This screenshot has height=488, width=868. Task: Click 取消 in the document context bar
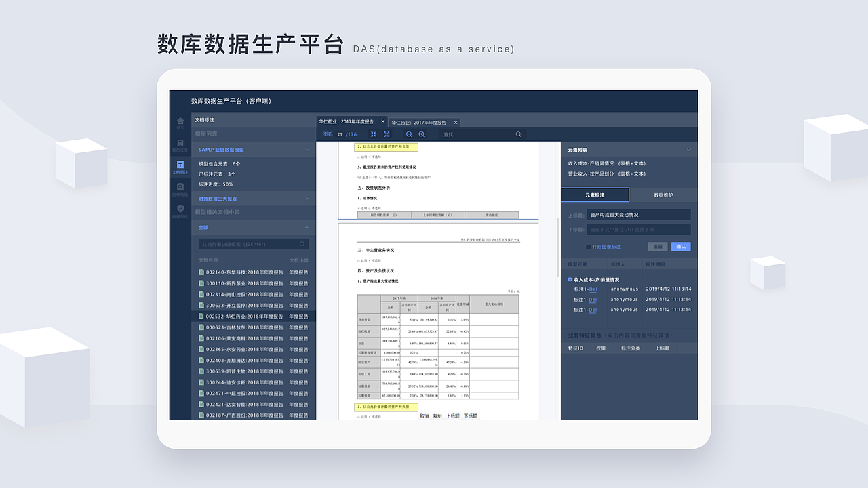pyautogui.click(x=425, y=416)
